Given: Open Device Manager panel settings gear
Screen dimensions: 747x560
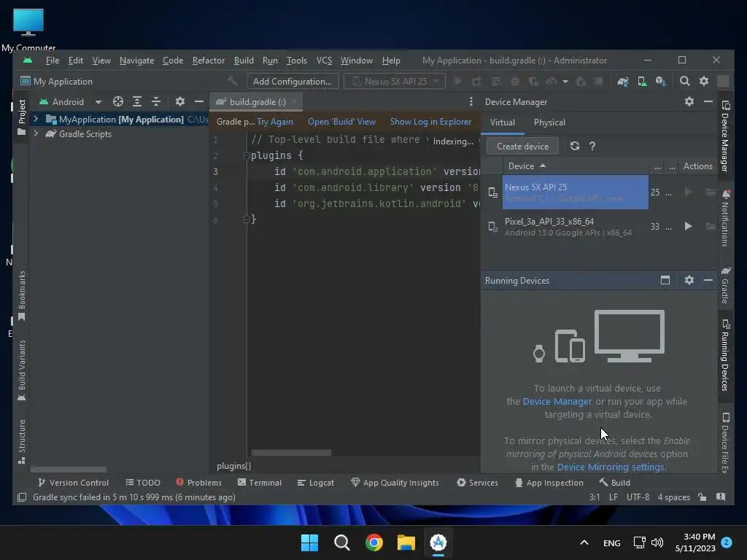Looking at the screenshot, I should coord(689,101).
